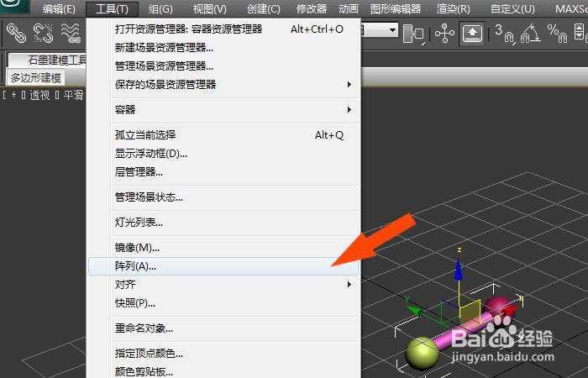
Task: Open the 视图(V) menu
Action: coord(210,8)
